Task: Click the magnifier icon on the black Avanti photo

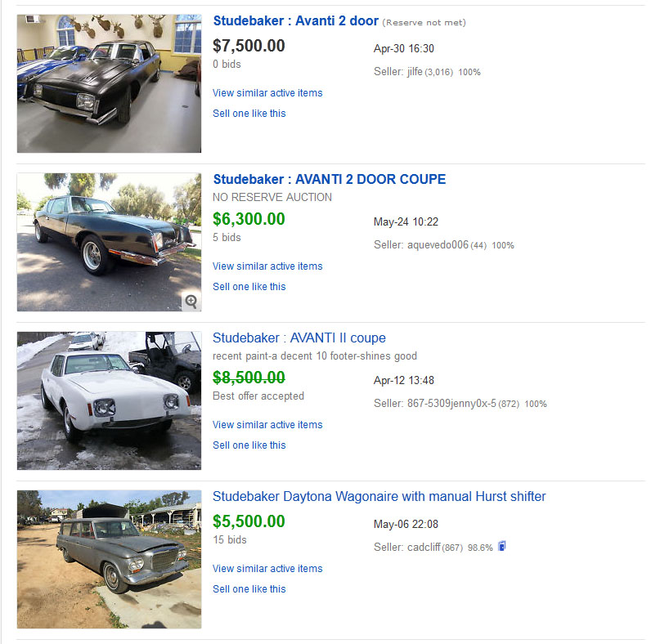Action: pos(191,302)
